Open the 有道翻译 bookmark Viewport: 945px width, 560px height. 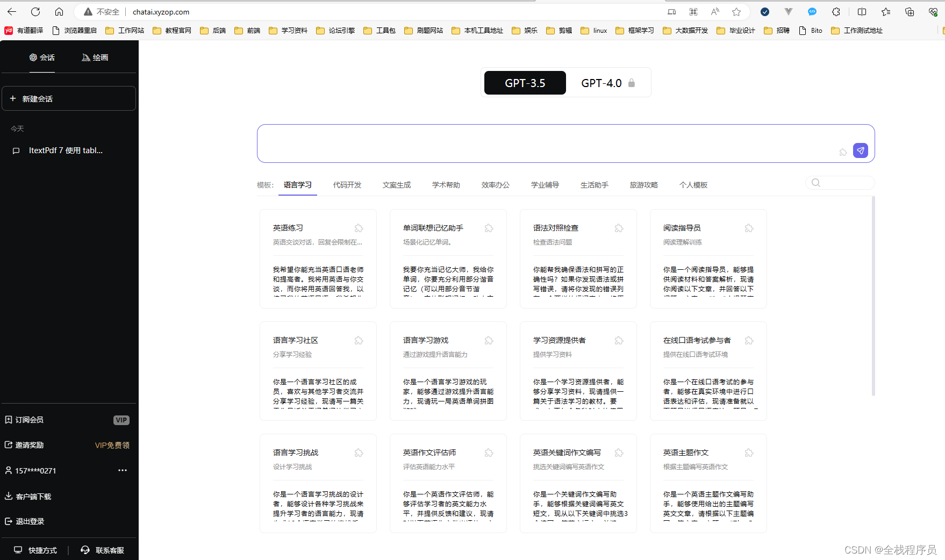(24, 31)
